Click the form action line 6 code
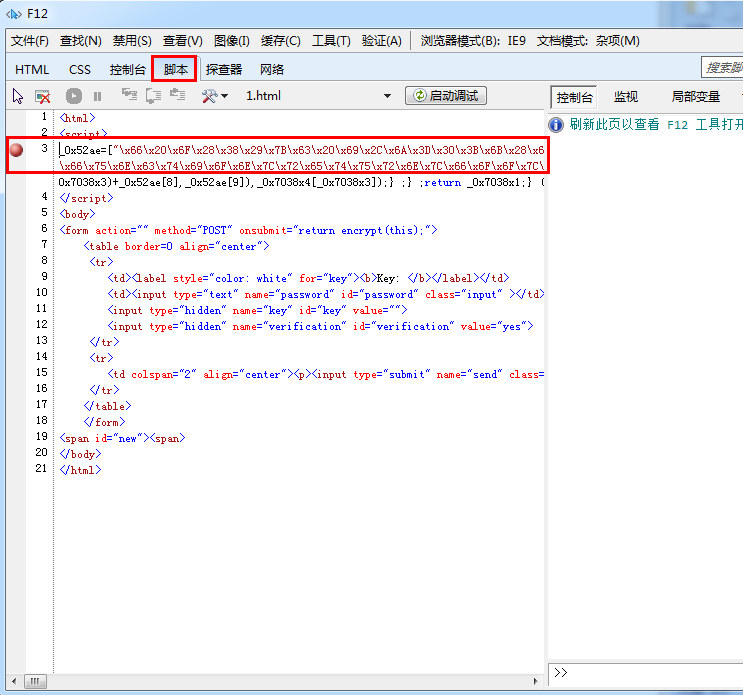The height and width of the screenshot is (695, 743). coord(248,230)
